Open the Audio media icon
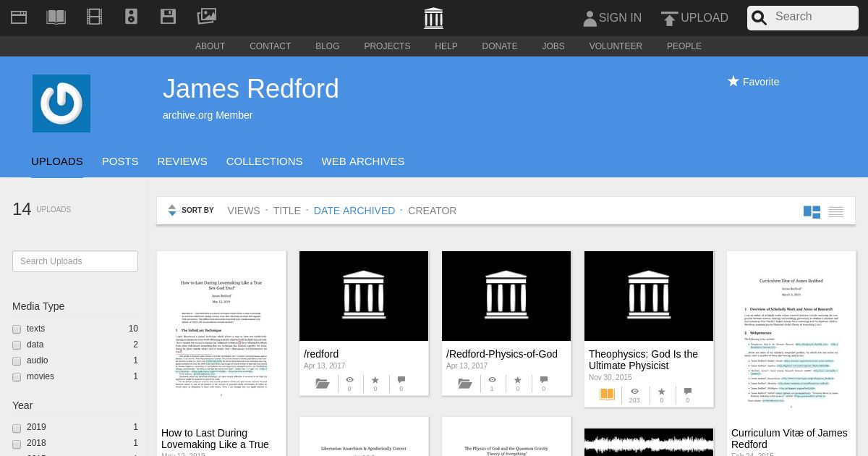The image size is (868, 456). (131, 17)
